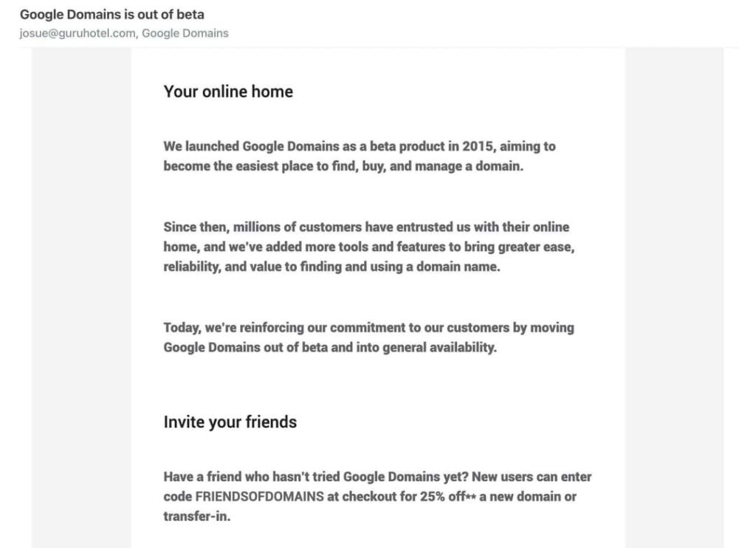Click the line "home, and we've added more tools"
The width and height of the screenshot is (756, 548).
click(369, 247)
